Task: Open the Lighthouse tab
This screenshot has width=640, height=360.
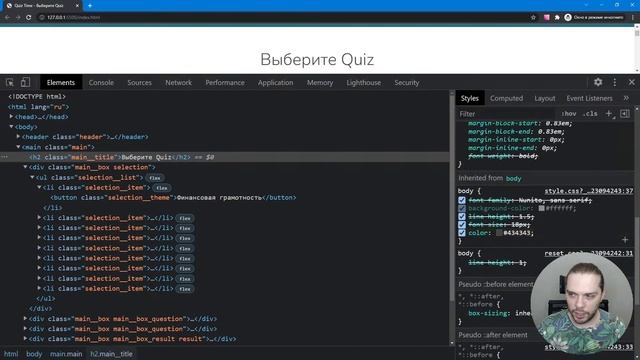Action: pos(364,82)
